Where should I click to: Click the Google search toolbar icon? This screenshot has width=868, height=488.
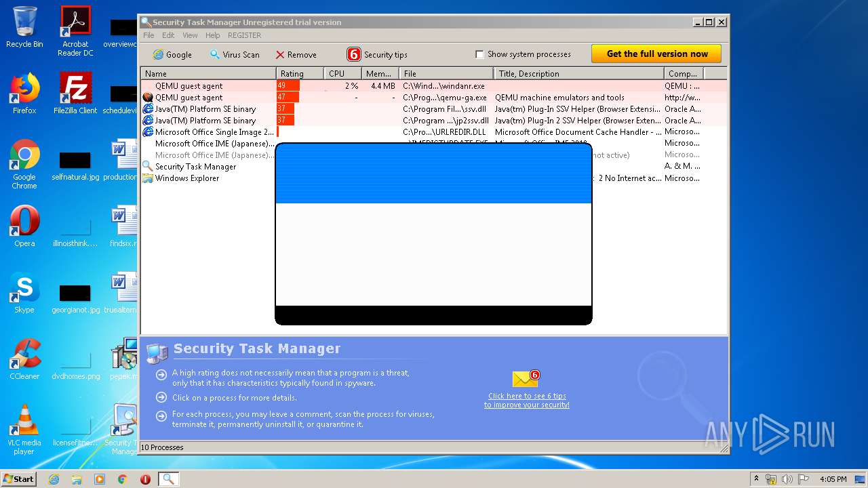click(158, 54)
